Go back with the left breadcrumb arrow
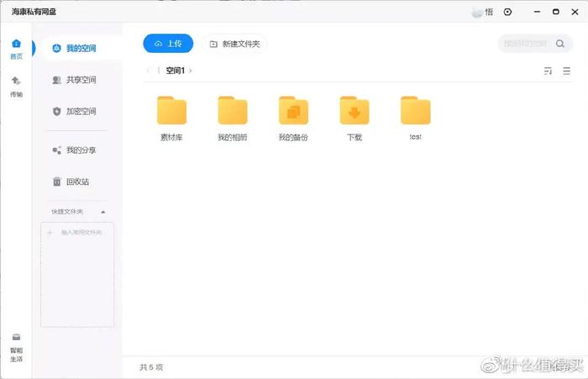The width and height of the screenshot is (588, 379). [148, 71]
